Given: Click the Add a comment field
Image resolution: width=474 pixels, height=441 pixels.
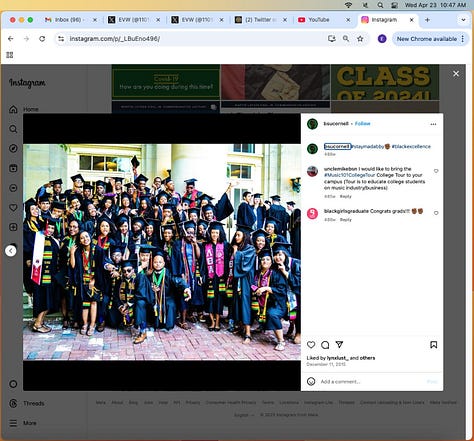Looking at the screenshot, I should [372, 382].
